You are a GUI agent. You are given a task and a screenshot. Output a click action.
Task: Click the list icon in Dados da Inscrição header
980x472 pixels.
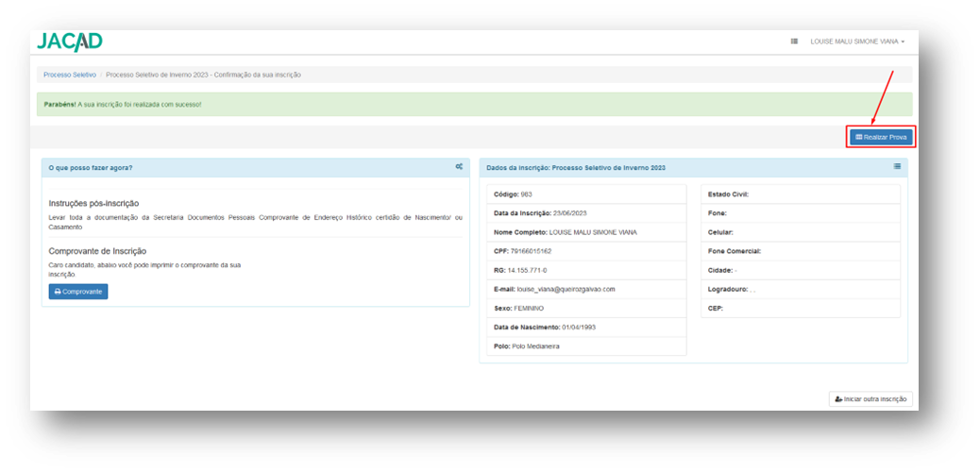(x=897, y=167)
